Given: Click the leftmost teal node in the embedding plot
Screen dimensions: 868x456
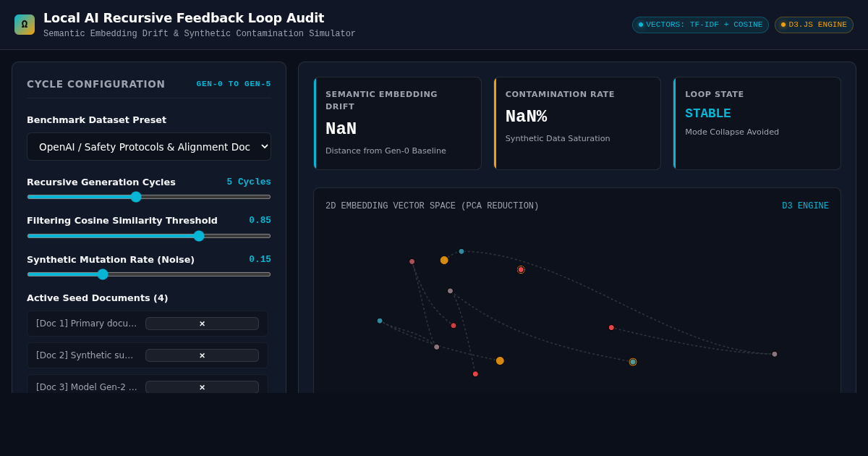Looking at the screenshot, I should coord(380,321).
